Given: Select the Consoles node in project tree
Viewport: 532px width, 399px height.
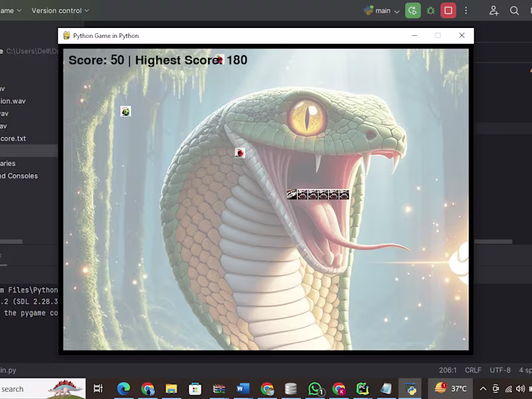Looking at the screenshot, I should point(19,176).
